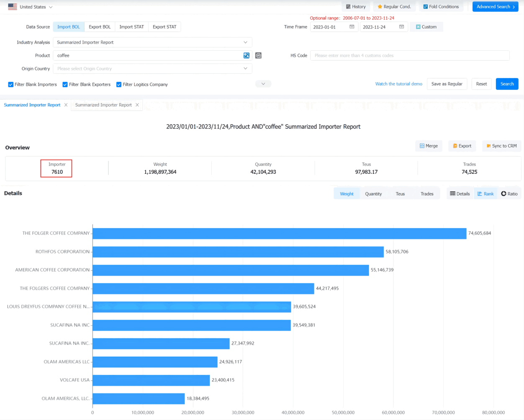Disable Filter Logistics Company
This screenshot has width=524, height=420.
point(119,85)
